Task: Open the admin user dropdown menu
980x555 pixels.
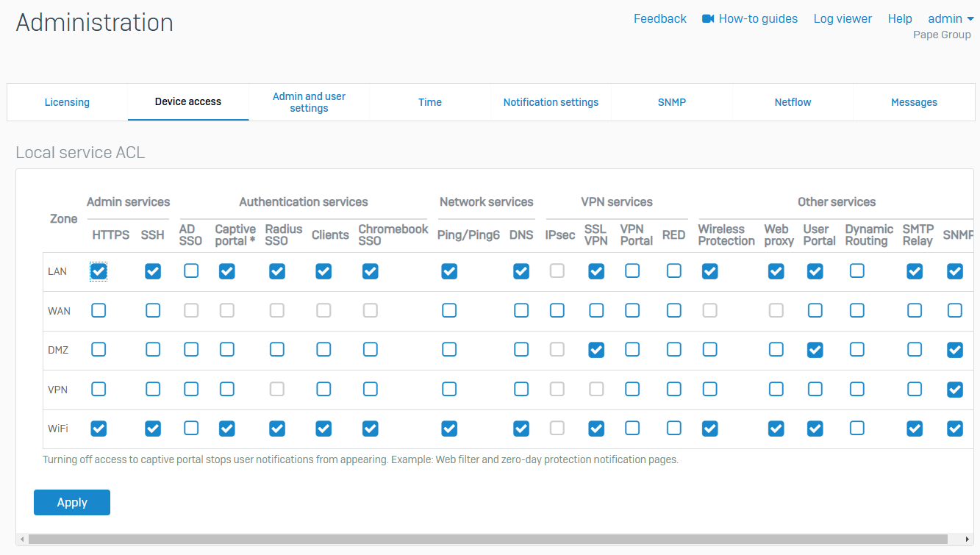Action: pyautogui.click(x=949, y=19)
